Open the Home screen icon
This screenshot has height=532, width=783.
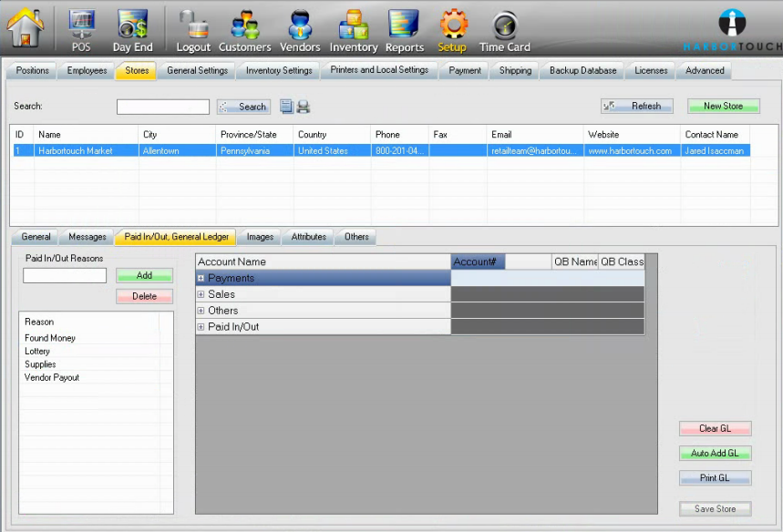26,27
